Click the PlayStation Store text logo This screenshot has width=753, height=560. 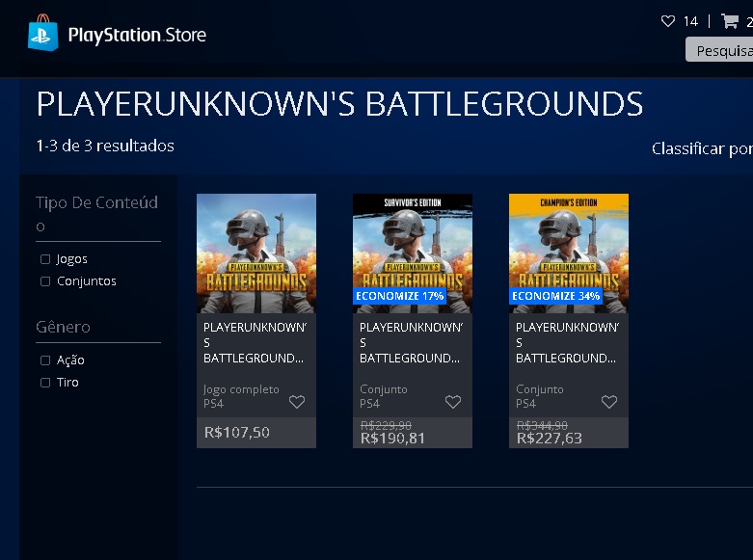point(137,35)
